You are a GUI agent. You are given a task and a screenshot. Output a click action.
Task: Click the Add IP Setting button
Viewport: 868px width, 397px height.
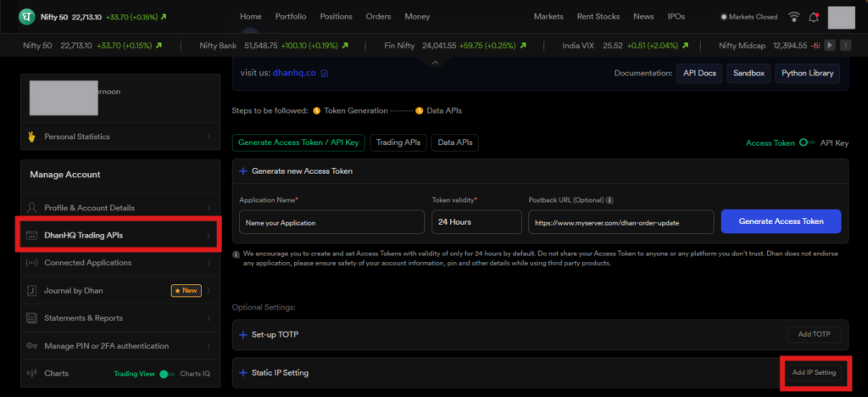pyautogui.click(x=813, y=372)
